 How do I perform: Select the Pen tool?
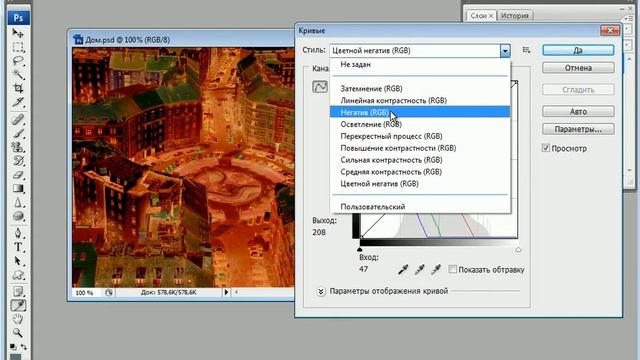(x=18, y=233)
